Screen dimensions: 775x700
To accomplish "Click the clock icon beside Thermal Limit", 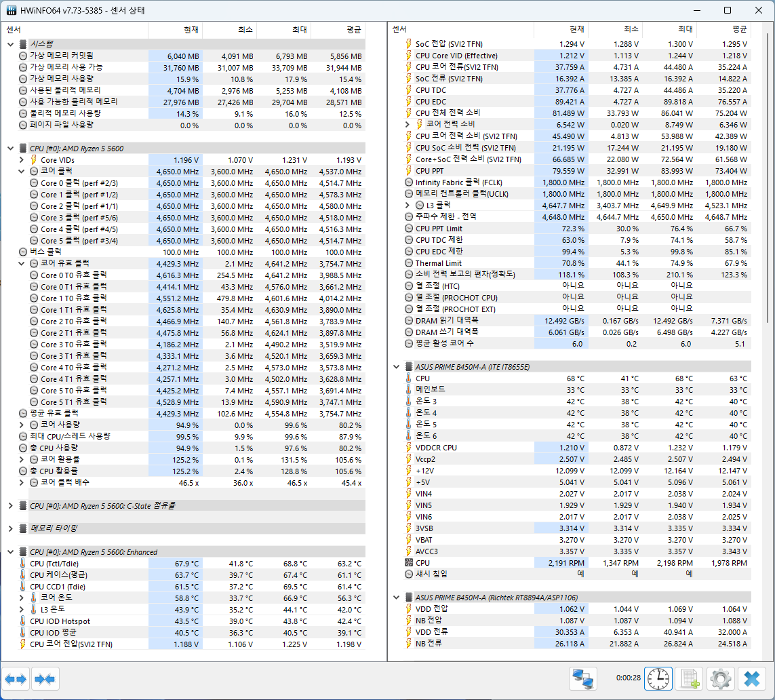I will (409, 263).
